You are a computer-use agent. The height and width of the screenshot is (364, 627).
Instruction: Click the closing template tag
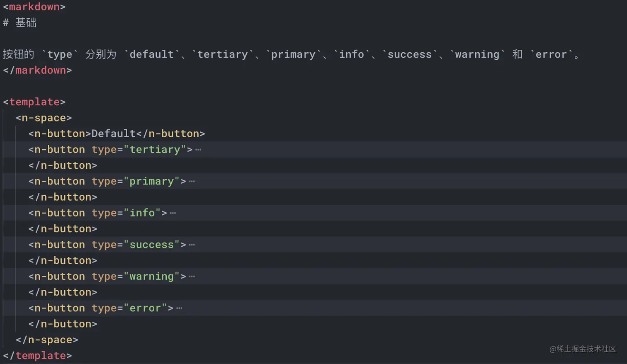click(x=37, y=356)
